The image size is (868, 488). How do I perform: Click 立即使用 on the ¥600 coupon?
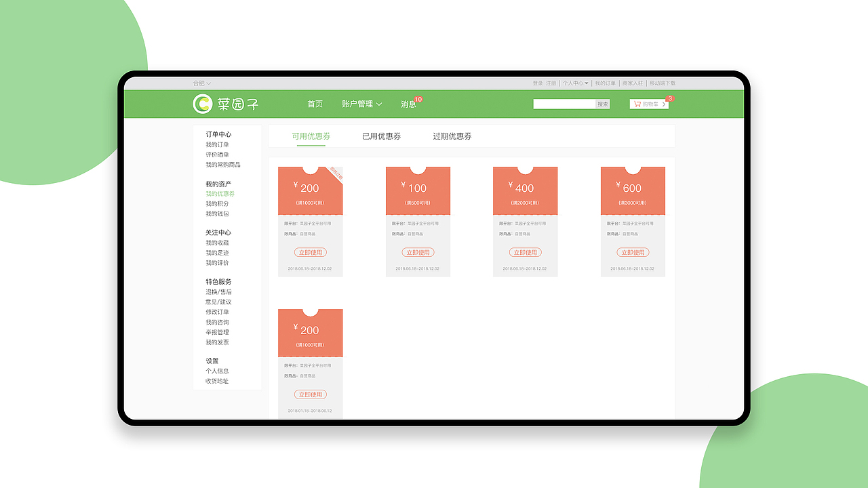point(633,252)
